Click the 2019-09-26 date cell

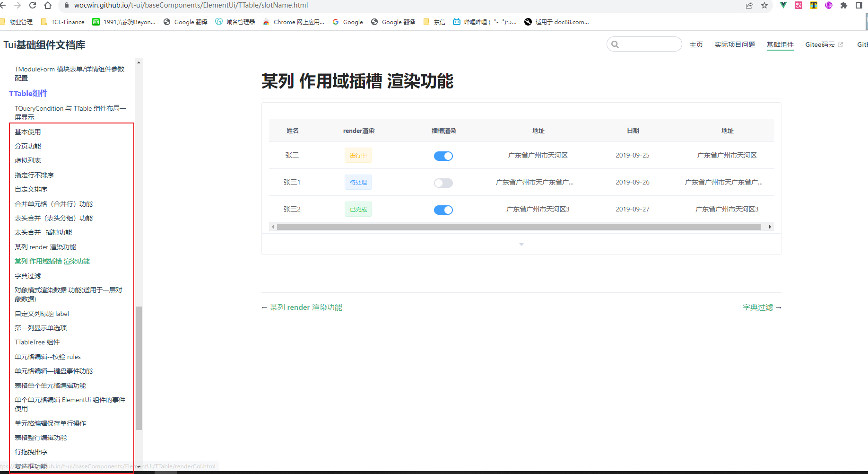[x=633, y=182]
